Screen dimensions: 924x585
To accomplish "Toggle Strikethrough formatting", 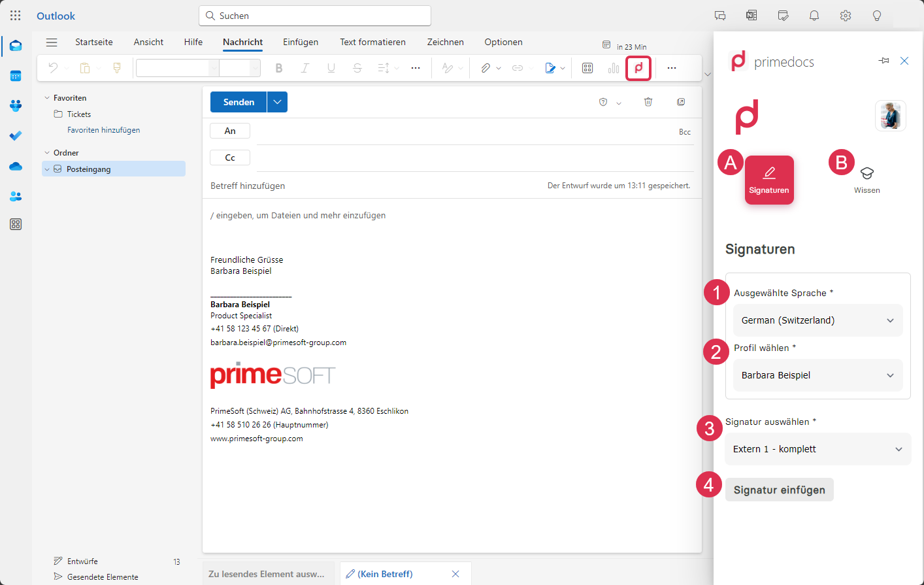I will (357, 68).
